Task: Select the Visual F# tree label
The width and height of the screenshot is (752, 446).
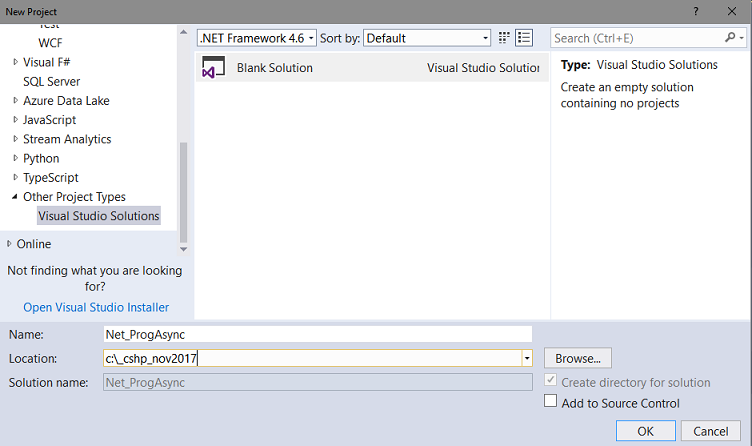Action: [47, 62]
